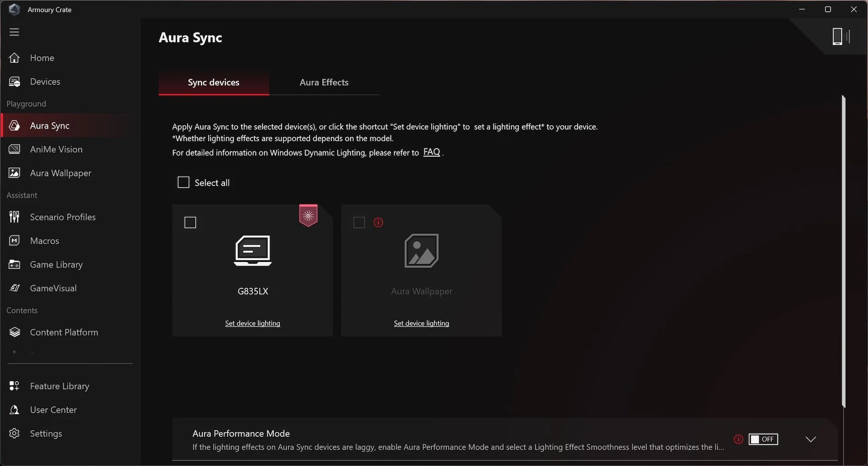Toggle Aura Performance Mode switch

(x=764, y=439)
